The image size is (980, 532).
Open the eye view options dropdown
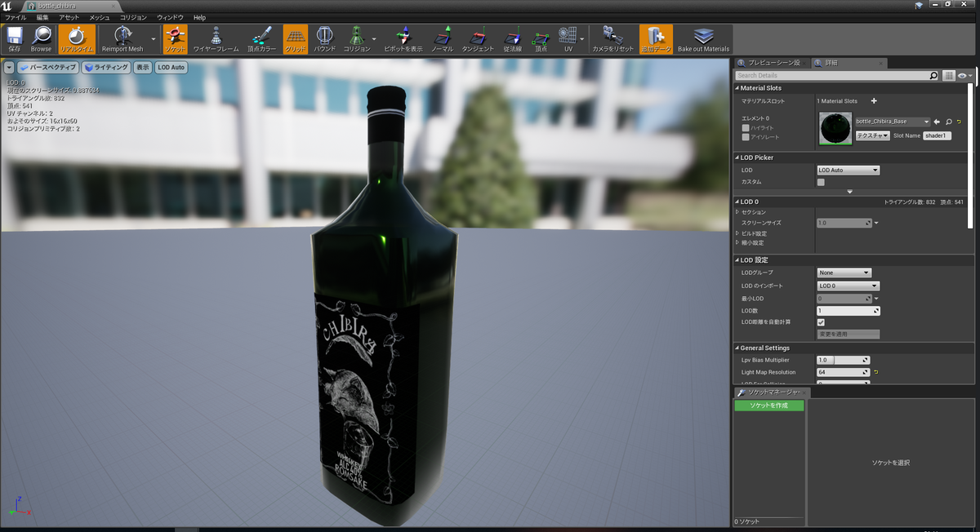(965, 75)
